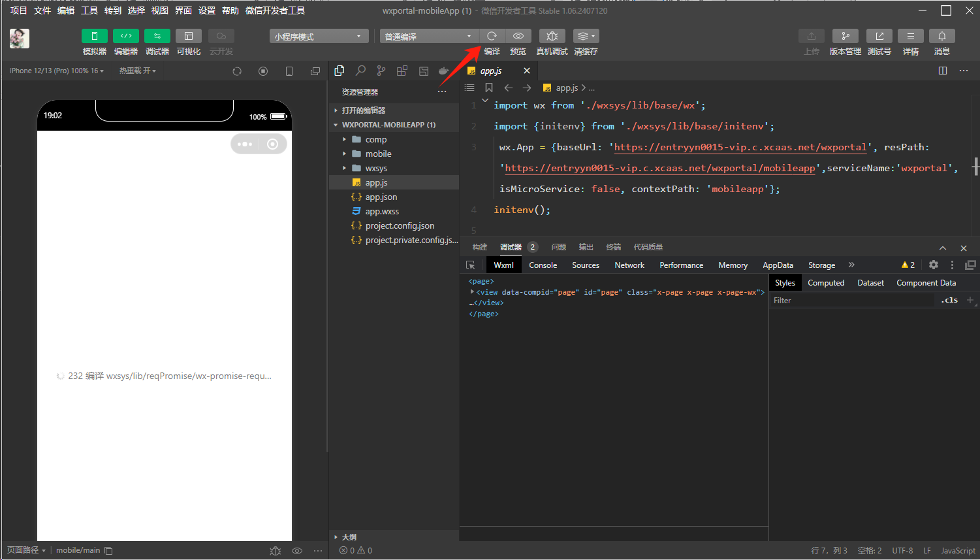Screen dimensions: 980x560
Task: Open the Explorer files icon in the sidebar
Action: tap(340, 71)
